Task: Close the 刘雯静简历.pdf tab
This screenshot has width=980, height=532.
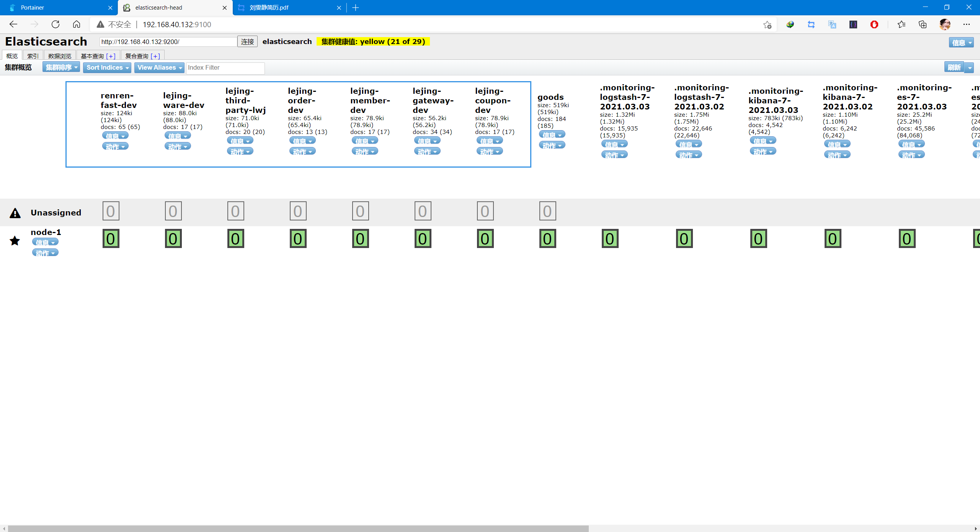Action: pyautogui.click(x=339, y=8)
